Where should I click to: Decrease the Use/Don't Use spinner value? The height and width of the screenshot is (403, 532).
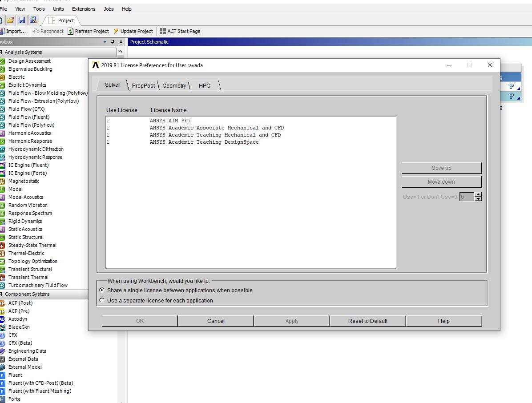pos(478,199)
